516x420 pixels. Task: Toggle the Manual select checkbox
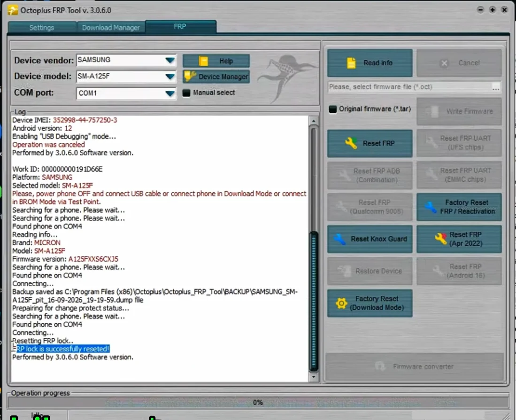pyautogui.click(x=186, y=93)
